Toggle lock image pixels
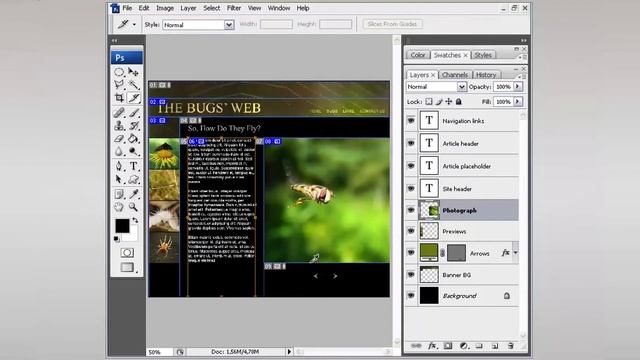The width and height of the screenshot is (640, 360). [x=439, y=102]
